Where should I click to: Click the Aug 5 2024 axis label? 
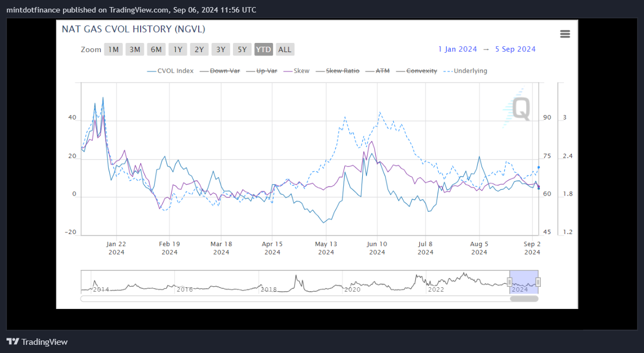pos(479,248)
